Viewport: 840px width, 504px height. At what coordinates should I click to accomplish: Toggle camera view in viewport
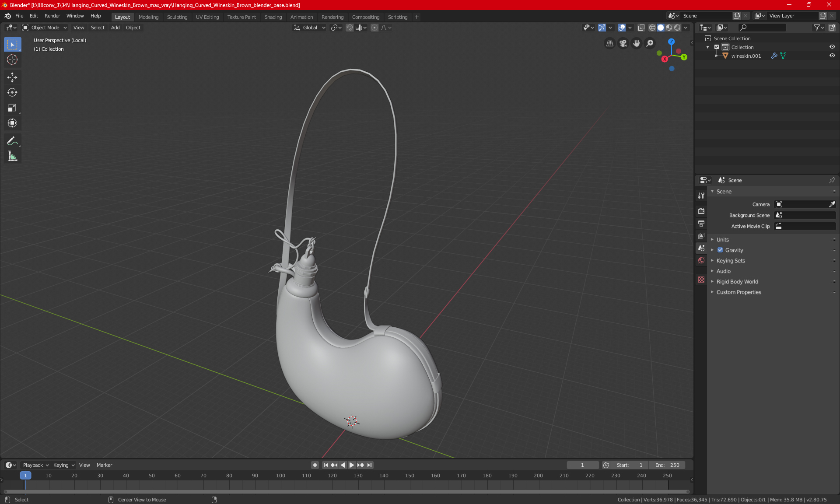click(x=623, y=43)
